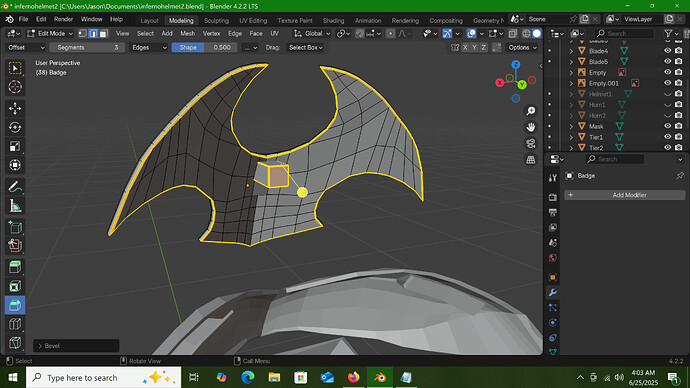The width and height of the screenshot is (690, 388).
Task: Click the Windows taskbar search box
Action: click(x=103, y=377)
